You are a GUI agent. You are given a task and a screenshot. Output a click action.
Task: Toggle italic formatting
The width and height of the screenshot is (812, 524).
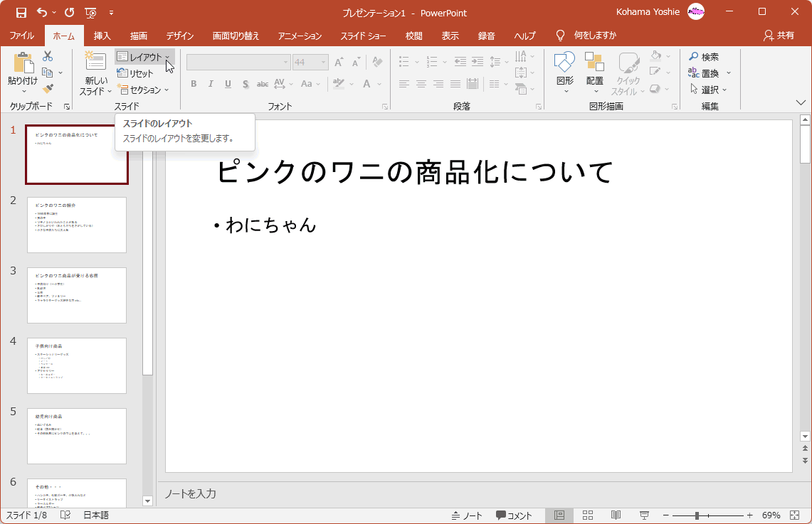coord(211,84)
